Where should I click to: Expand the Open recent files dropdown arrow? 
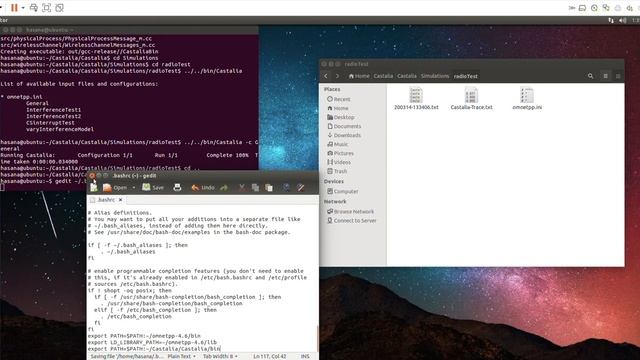pyautogui.click(x=133, y=188)
